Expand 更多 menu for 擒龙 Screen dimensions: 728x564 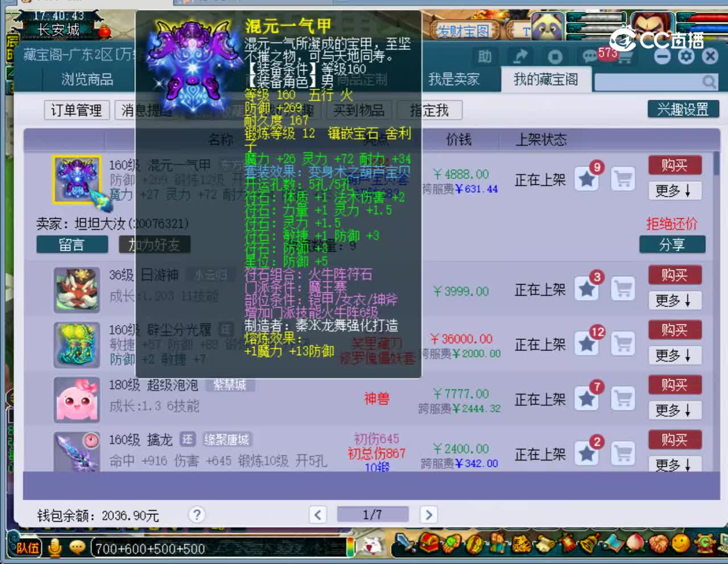tap(675, 465)
